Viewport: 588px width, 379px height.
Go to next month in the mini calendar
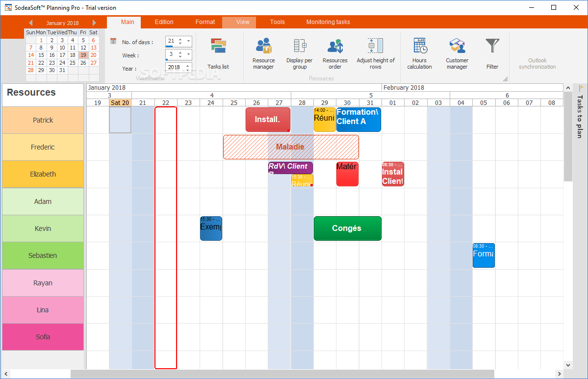click(94, 22)
